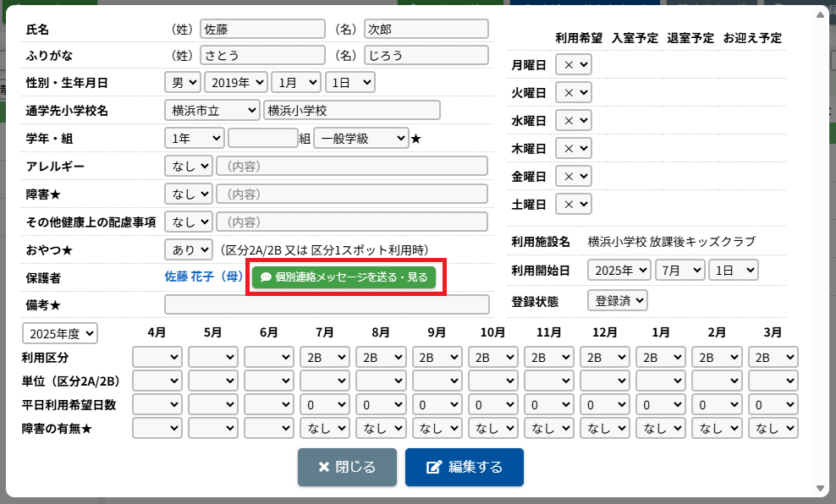
Task: Click the school name field 横浜小学校
Action: click(352, 111)
